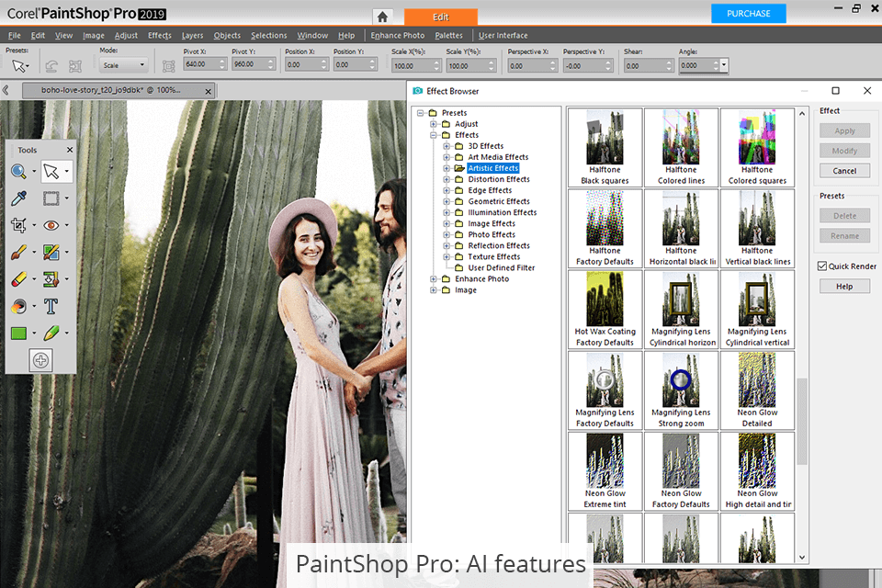Click the Rename preset button
The width and height of the screenshot is (882, 588).
point(844,236)
